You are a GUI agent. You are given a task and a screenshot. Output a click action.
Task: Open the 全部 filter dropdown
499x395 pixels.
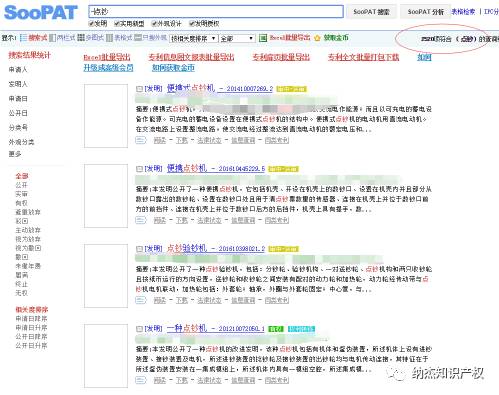click(x=237, y=38)
